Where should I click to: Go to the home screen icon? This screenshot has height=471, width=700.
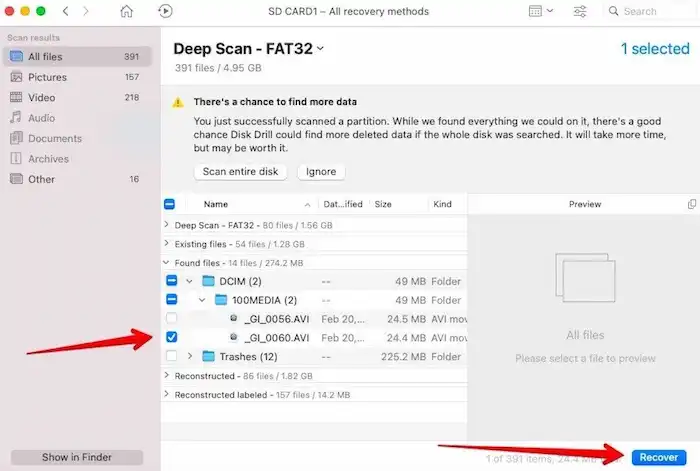tap(126, 12)
